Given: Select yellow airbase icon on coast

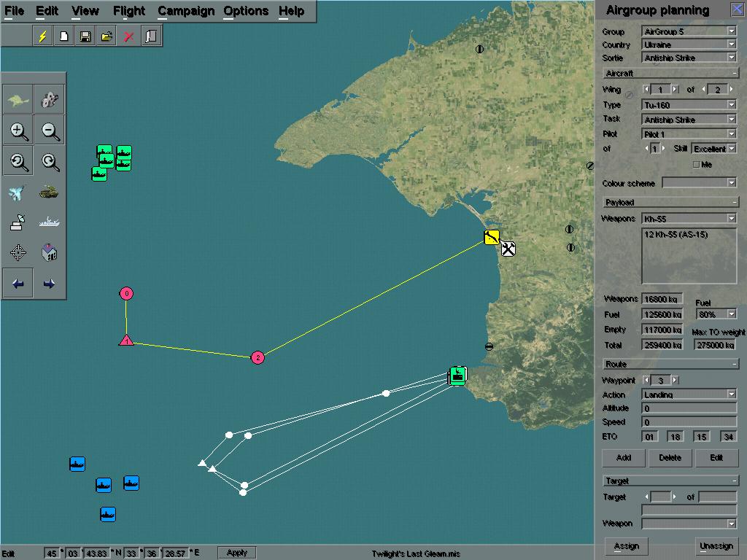Looking at the screenshot, I should pos(492,237).
